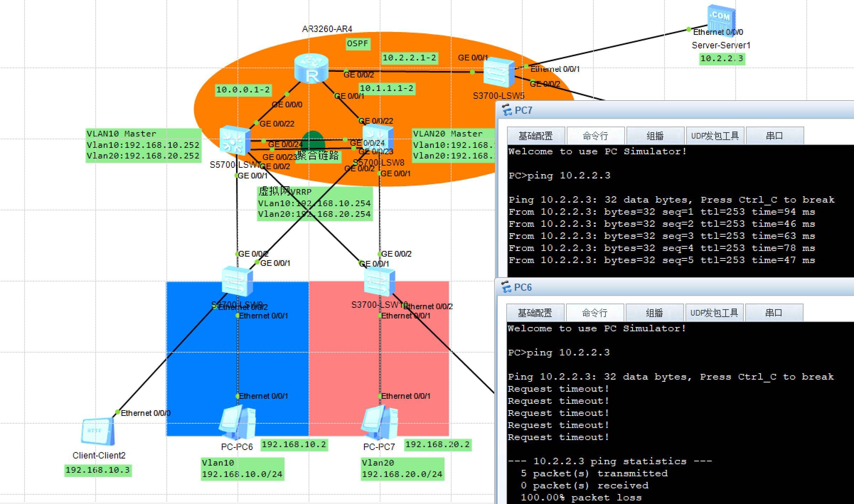
Task: Switch to 串口 tab in PC6 window
Action: click(774, 313)
